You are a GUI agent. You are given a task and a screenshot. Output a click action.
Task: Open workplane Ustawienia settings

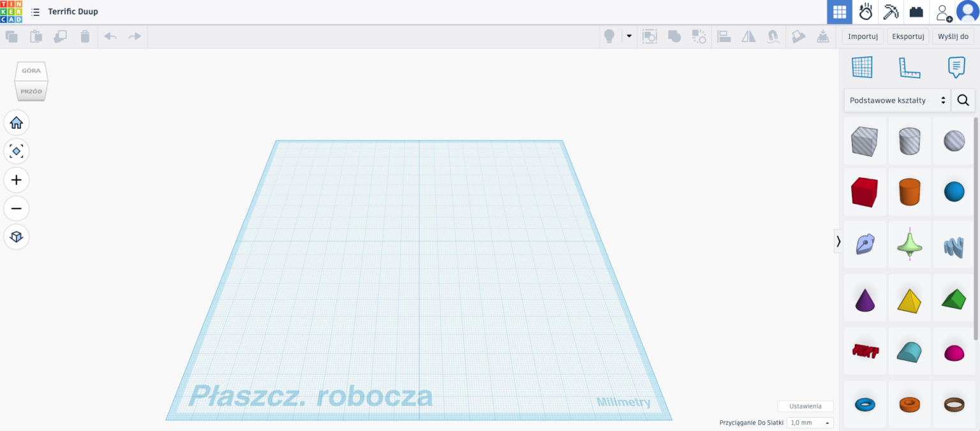[x=805, y=406]
